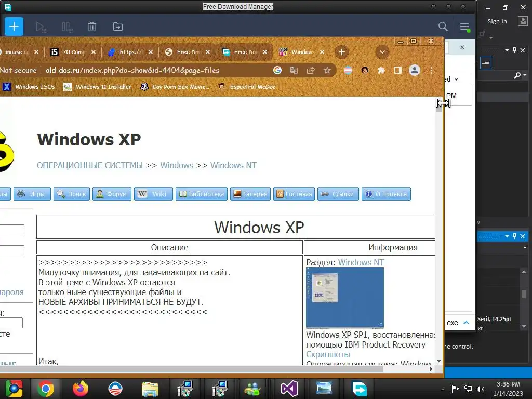The height and width of the screenshot is (399, 532).
Task: Expand Chrome's tab search dropdown
Action: [382, 52]
